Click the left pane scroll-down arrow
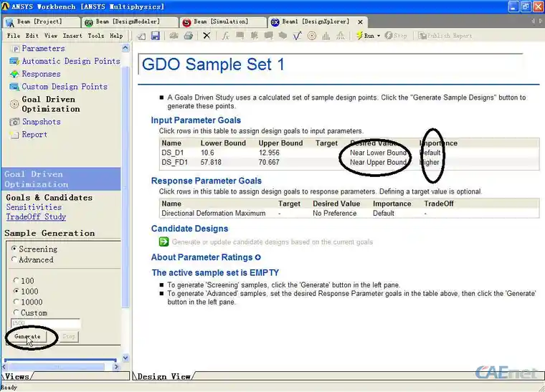This screenshot has width=545, height=392. tap(125, 358)
